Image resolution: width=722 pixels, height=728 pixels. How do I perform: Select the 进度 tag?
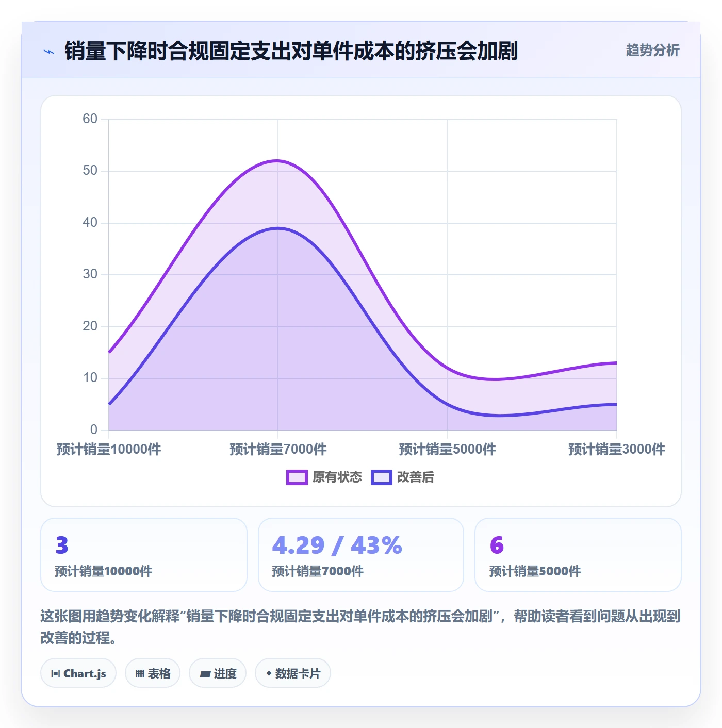[x=218, y=673]
